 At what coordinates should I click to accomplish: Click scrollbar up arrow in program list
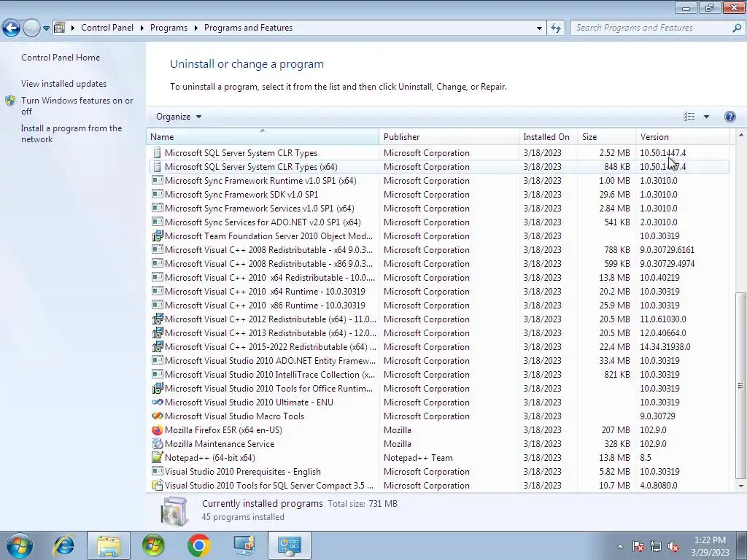point(741,136)
